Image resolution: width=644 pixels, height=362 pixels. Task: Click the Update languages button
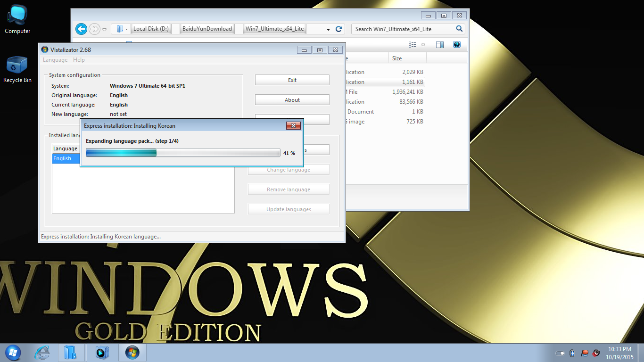point(289,209)
